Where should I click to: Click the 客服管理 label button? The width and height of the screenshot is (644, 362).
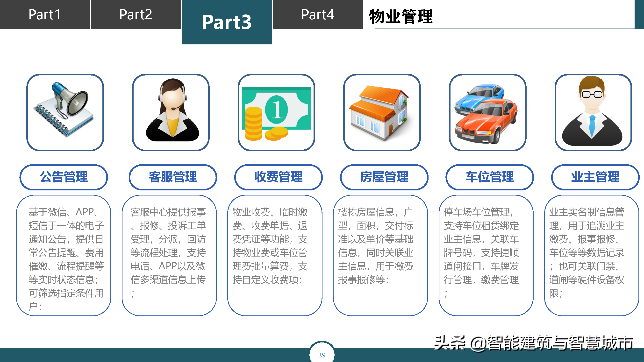(x=173, y=177)
